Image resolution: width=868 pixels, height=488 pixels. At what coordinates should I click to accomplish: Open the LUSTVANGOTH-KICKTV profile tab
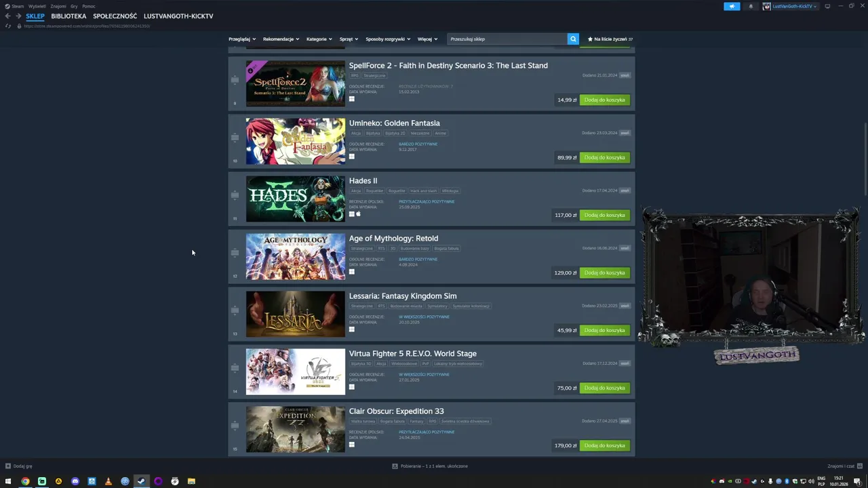point(178,16)
